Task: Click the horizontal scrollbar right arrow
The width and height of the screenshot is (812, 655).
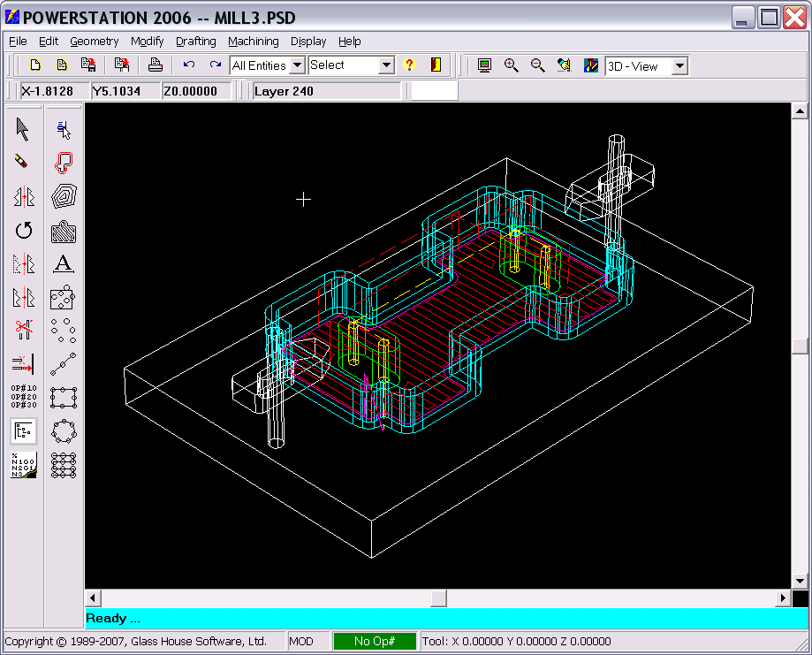Action: pos(783,598)
